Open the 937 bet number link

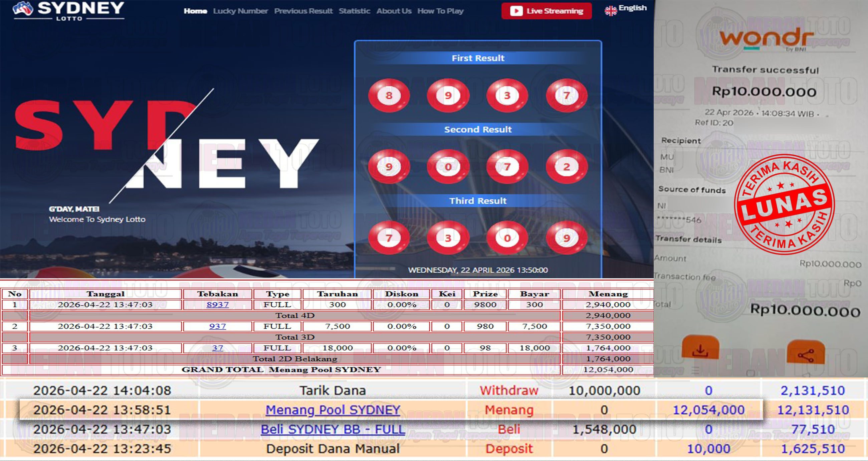coord(218,326)
